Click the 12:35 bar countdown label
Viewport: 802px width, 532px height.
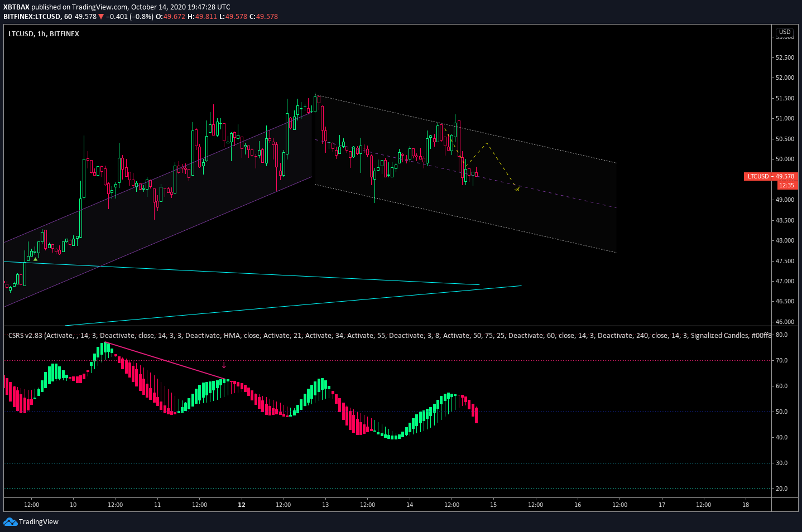tap(787, 185)
